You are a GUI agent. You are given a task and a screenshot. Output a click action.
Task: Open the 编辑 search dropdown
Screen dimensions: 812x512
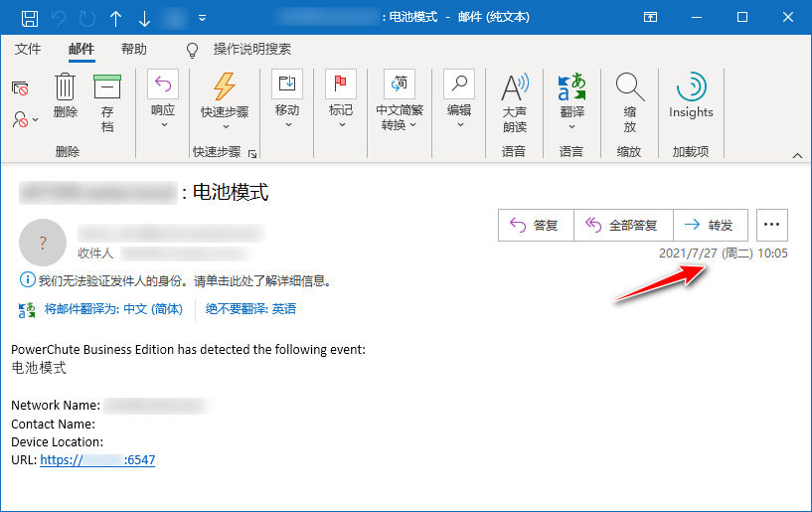(459, 98)
